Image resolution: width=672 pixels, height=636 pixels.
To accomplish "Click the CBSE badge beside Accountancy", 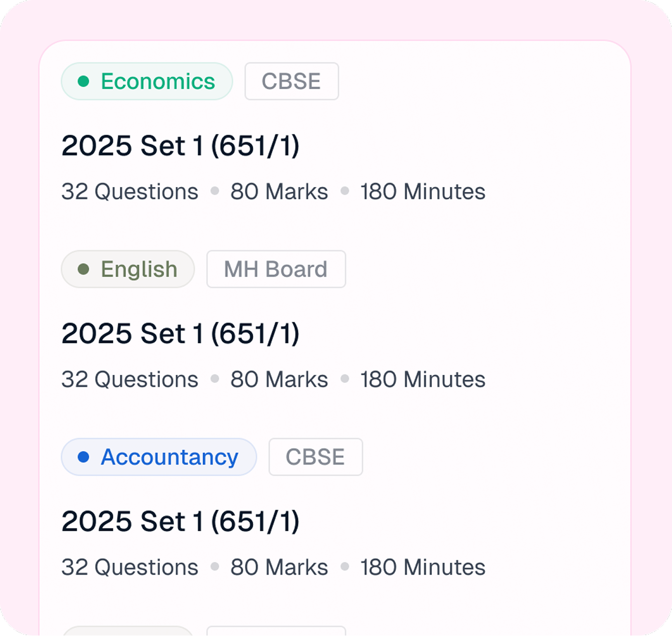I will coord(315,457).
